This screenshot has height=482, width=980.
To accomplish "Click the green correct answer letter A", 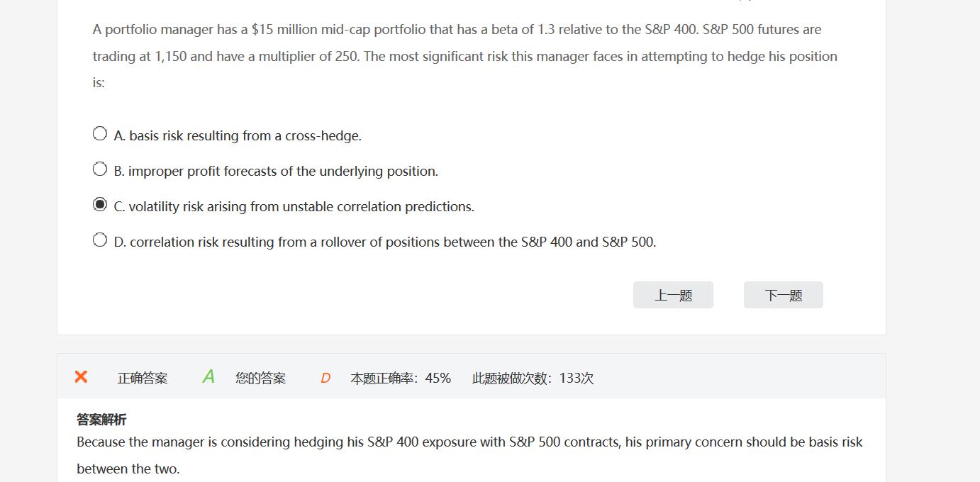I will point(208,377).
